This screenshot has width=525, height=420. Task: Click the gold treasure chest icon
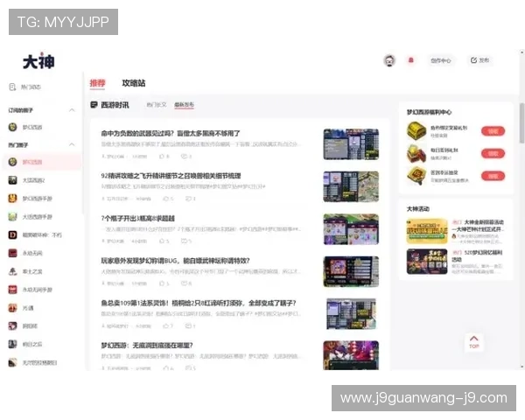coord(416,130)
